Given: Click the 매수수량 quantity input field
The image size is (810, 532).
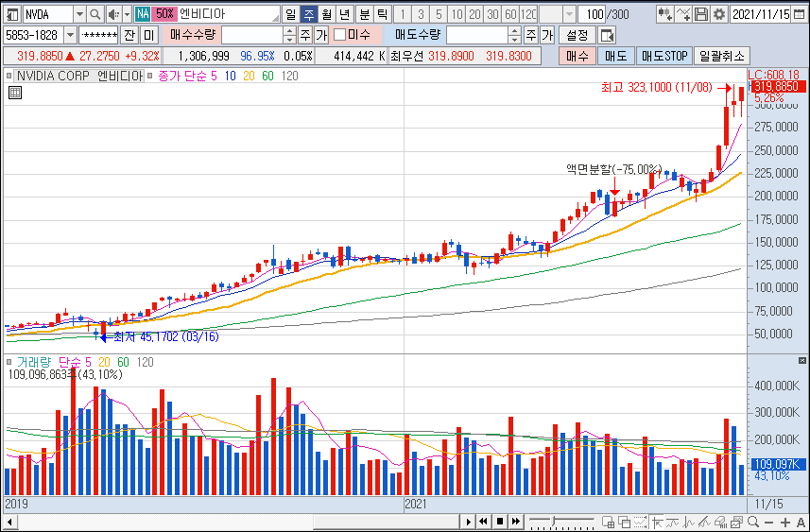Looking at the screenshot, I should tap(252, 35).
